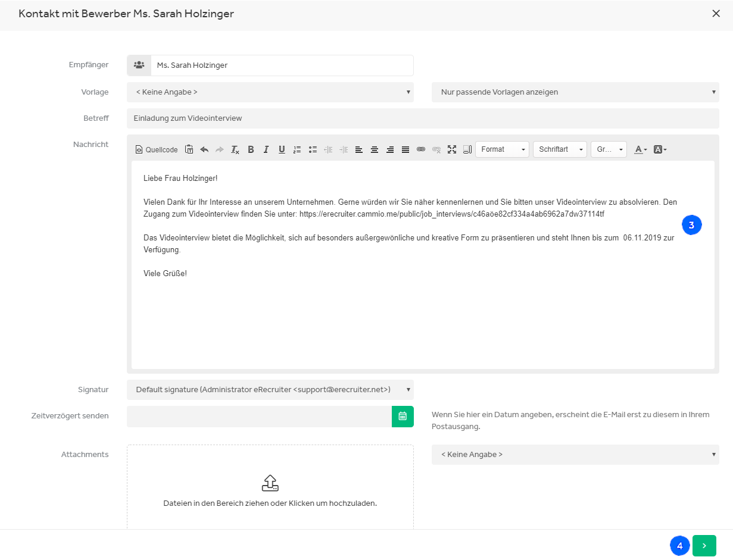The height and width of the screenshot is (560, 733).
Task: Maximize the editor with fullscreen icon
Action: tap(452, 149)
